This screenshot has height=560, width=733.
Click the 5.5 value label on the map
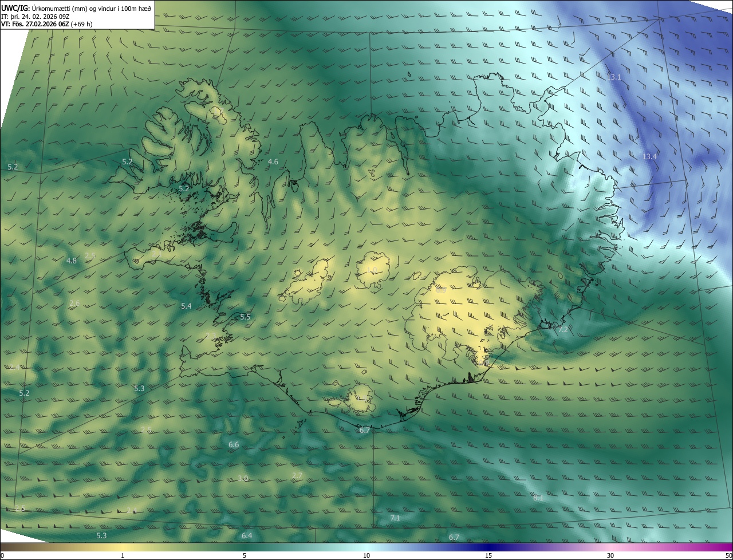click(245, 317)
